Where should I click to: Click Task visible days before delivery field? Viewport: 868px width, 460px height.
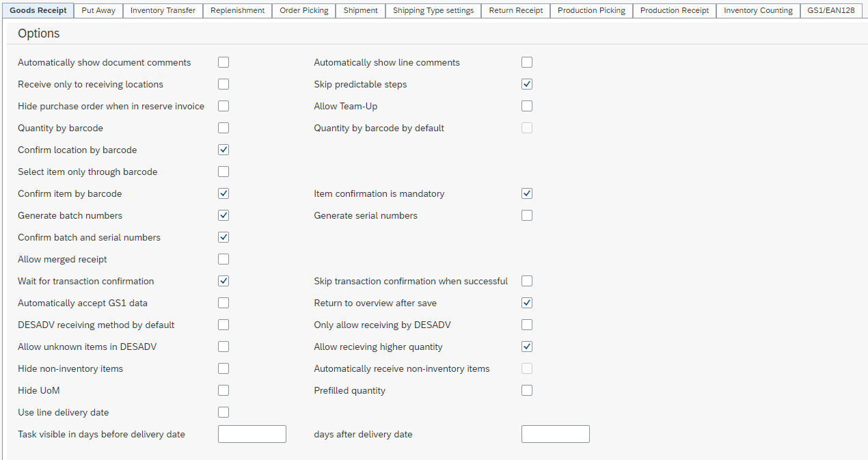point(252,434)
